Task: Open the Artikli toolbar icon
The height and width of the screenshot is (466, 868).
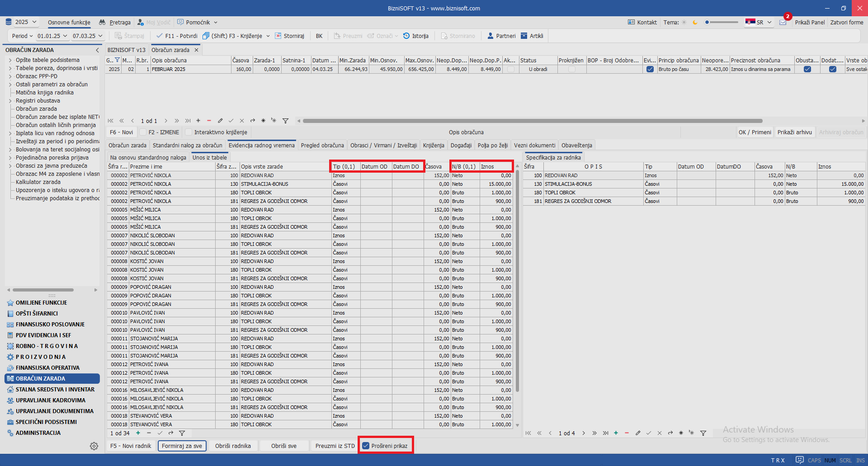Action: click(524, 36)
